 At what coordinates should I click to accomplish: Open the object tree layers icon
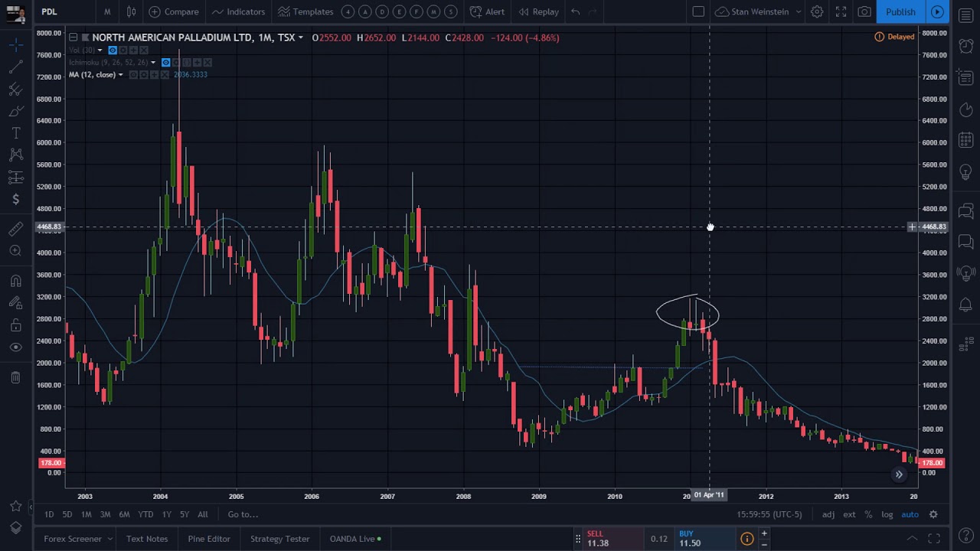point(15,528)
